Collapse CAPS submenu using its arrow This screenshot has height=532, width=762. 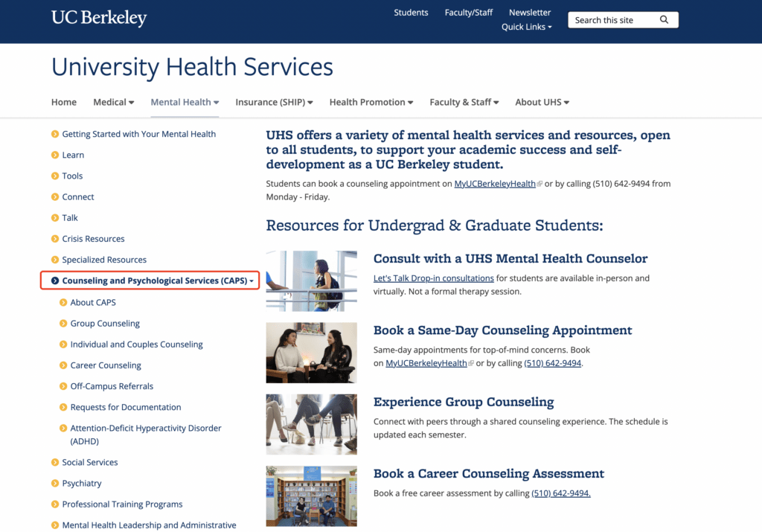click(x=252, y=281)
